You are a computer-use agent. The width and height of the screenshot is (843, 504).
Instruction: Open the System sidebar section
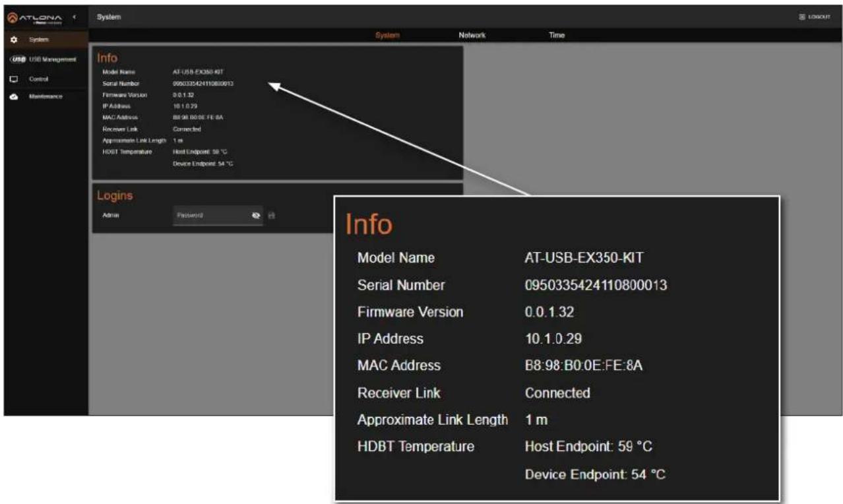click(46, 40)
